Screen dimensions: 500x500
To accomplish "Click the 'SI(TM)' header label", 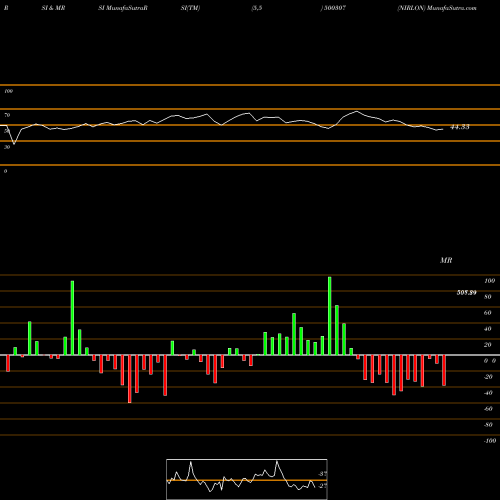I will 190,8.
